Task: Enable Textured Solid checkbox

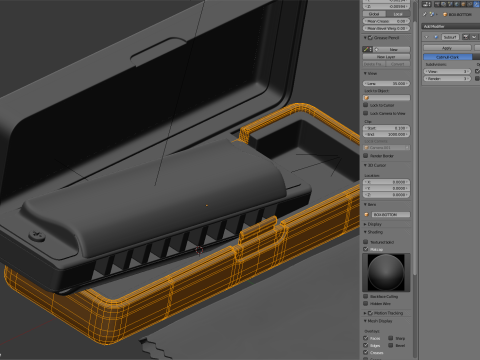Action: point(366,242)
